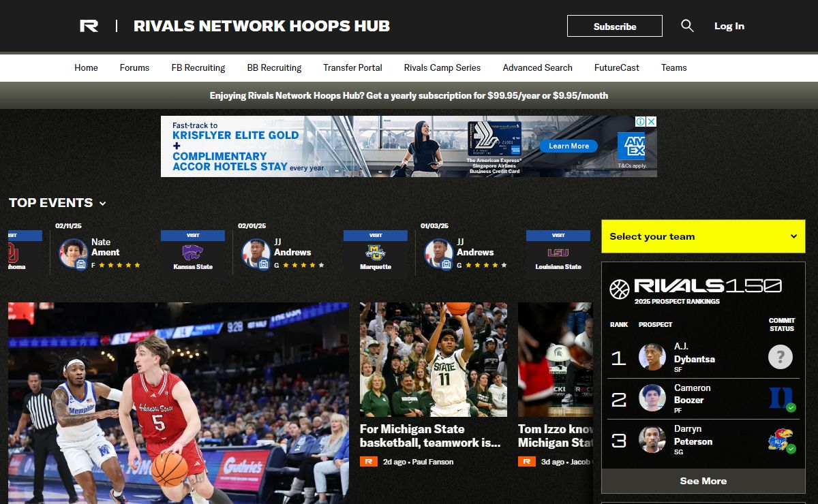Go to Advanced Search
The width and height of the screenshot is (818, 504).
pos(538,67)
